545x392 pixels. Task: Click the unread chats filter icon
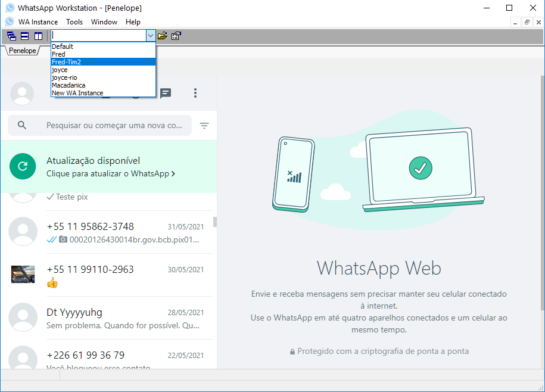point(204,126)
